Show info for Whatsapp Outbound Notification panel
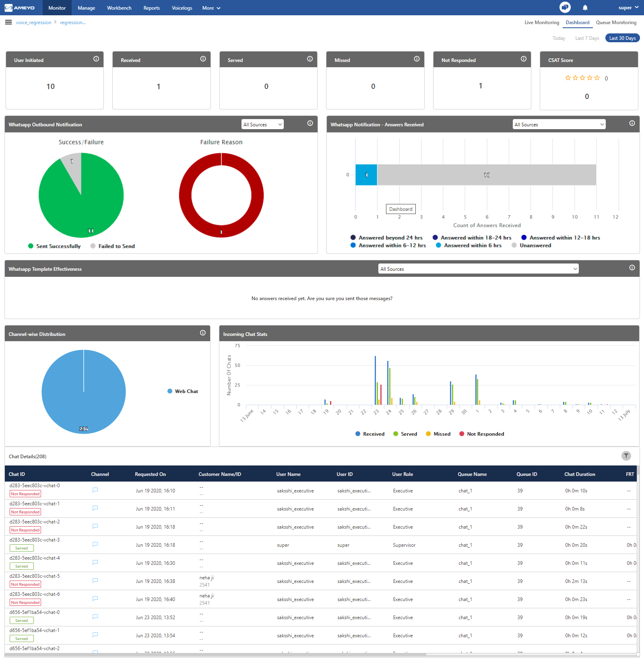644x663 pixels. pos(310,123)
